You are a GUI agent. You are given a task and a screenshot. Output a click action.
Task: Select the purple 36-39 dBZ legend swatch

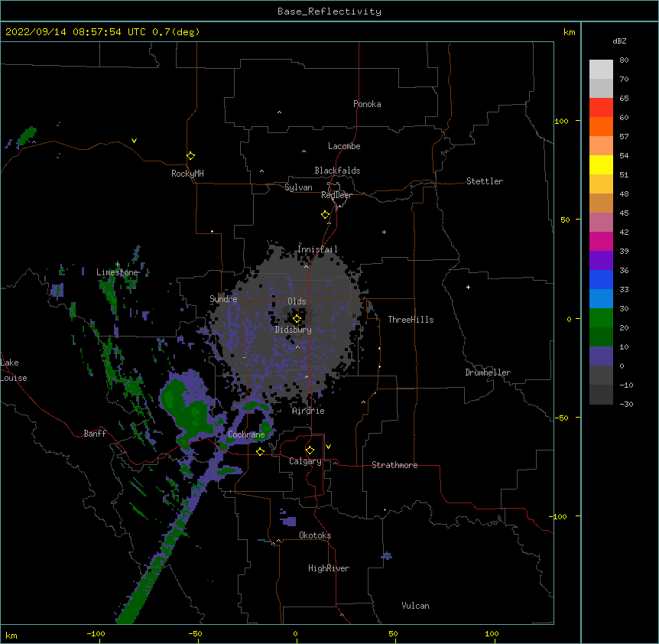[x=601, y=261]
